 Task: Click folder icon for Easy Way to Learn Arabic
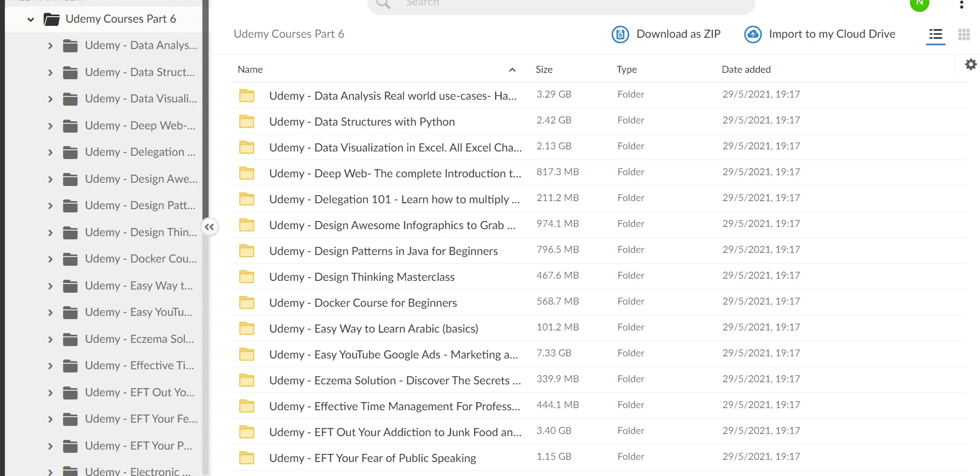click(x=247, y=328)
